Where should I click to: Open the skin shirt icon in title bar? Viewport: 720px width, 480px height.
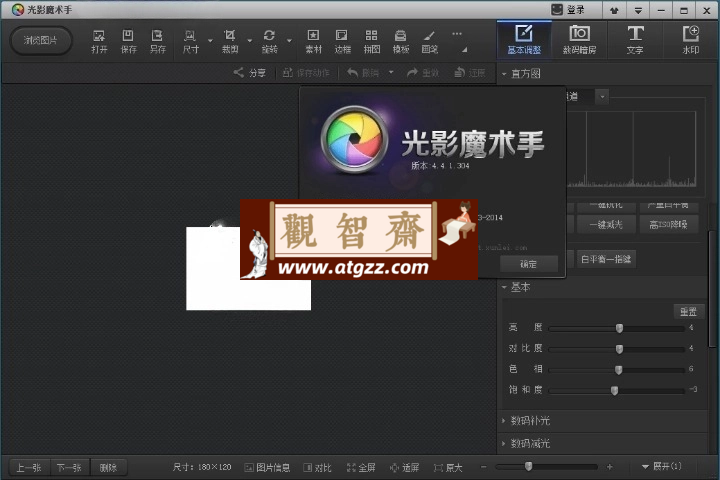614,10
